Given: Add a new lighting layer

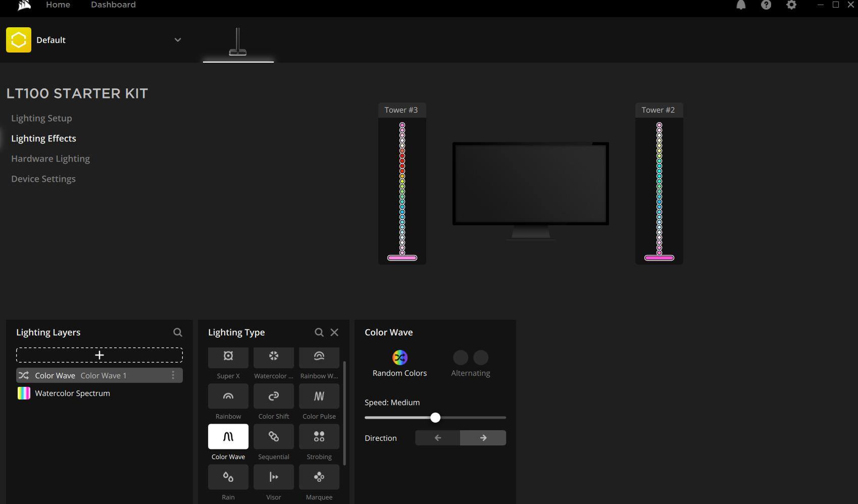Looking at the screenshot, I should 99,355.
